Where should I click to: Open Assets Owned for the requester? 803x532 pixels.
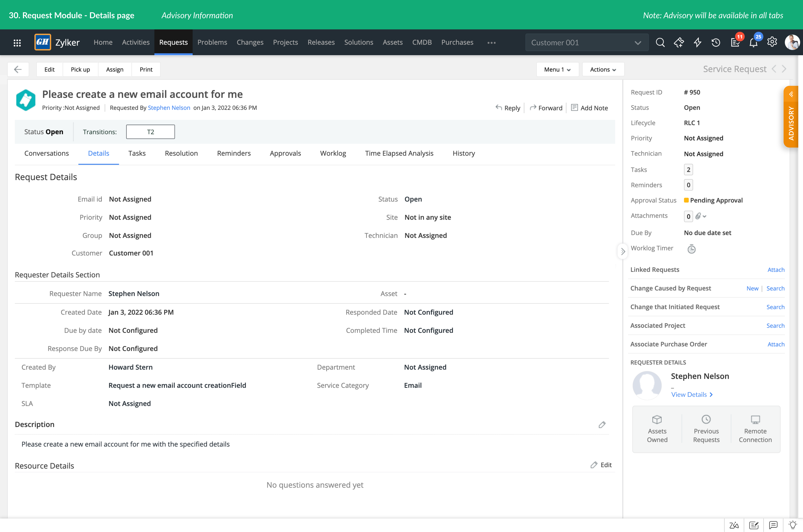pyautogui.click(x=657, y=429)
